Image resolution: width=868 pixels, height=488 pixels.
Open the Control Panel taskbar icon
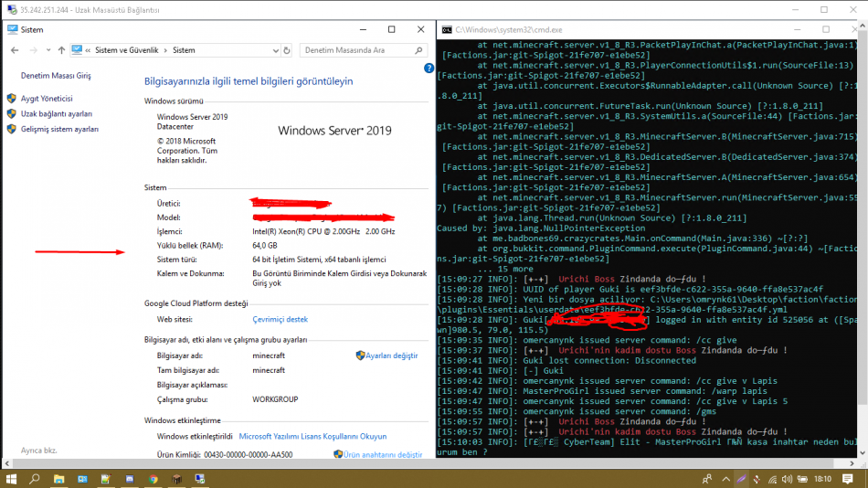pyautogui.click(x=82, y=479)
